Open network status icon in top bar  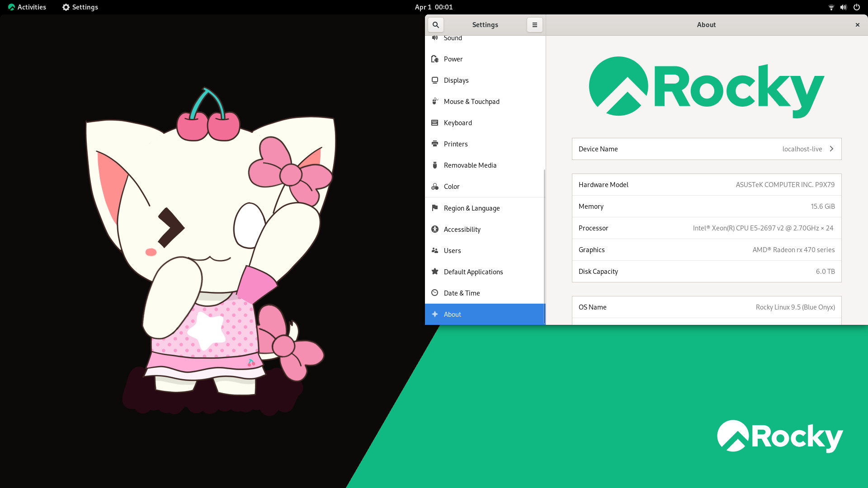831,7
